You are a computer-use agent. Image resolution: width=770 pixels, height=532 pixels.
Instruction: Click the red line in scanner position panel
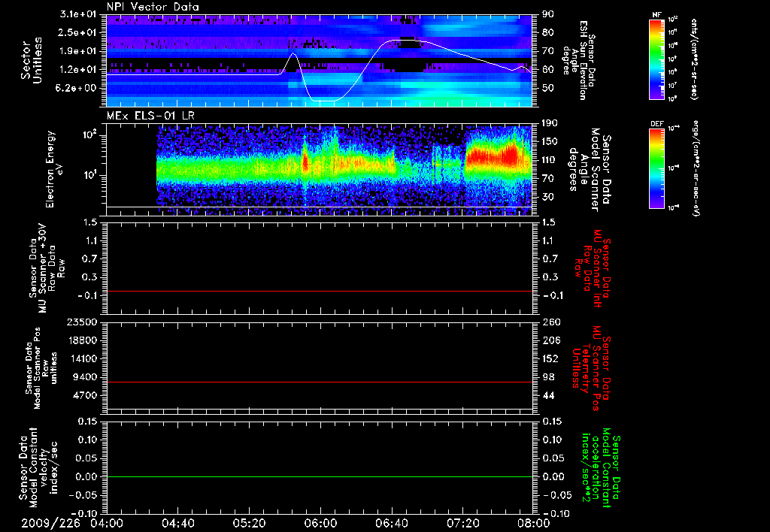320,382
